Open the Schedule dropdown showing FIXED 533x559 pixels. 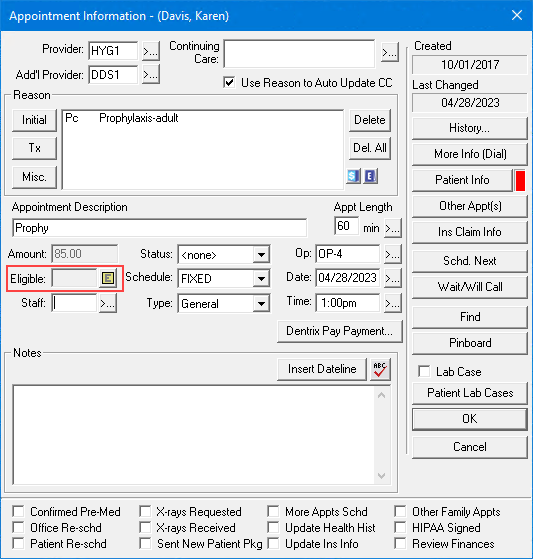coord(261,278)
